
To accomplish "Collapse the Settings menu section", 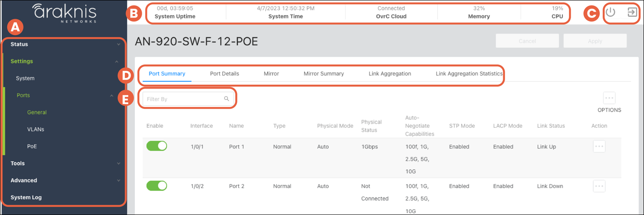I will pyautogui.click(x=63, y=61).
